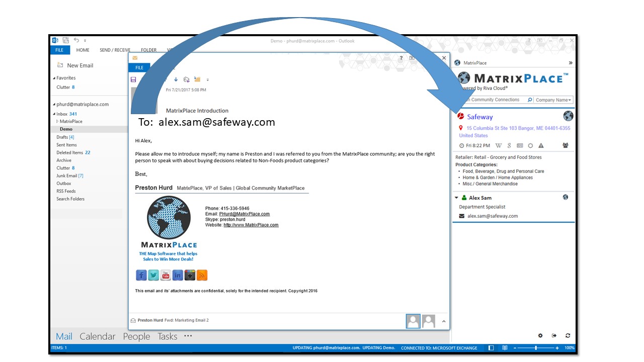Screen dimensions: 644x362
Task: Click the zoom in plus button
Action: [557, 348]
